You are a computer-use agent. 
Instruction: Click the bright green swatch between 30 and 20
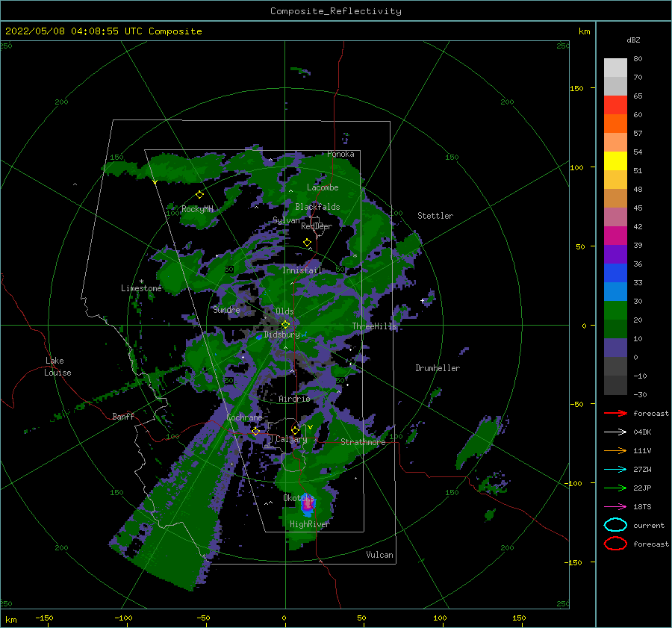tap(615, 311)
